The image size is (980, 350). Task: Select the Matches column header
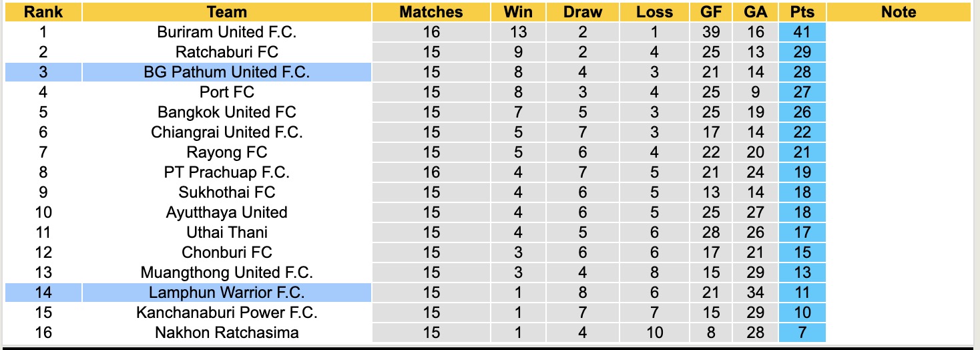[x=431, y=12]
